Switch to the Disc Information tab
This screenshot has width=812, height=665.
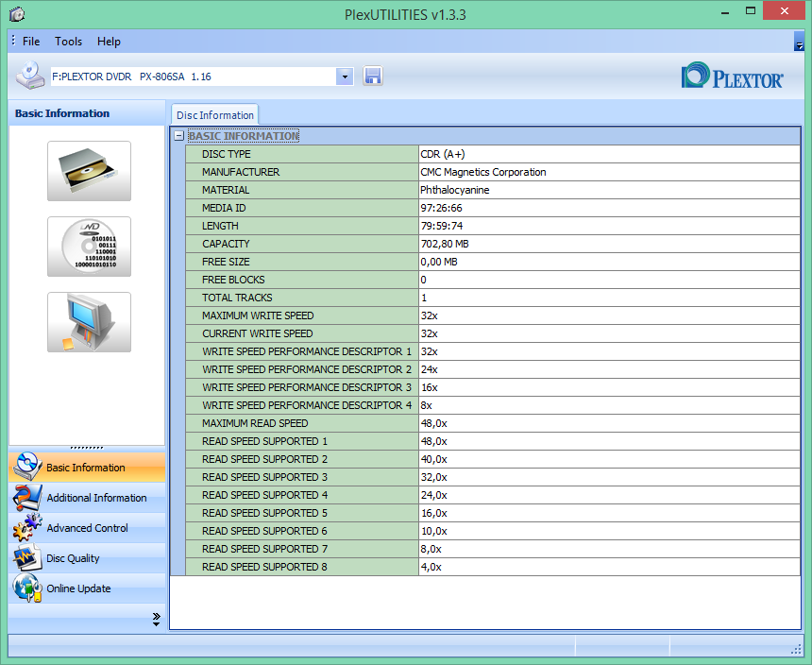pos(215,115)
